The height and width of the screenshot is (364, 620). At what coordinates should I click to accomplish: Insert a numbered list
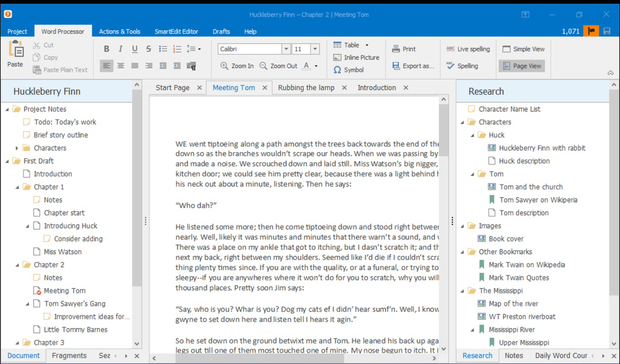(178, 49)
